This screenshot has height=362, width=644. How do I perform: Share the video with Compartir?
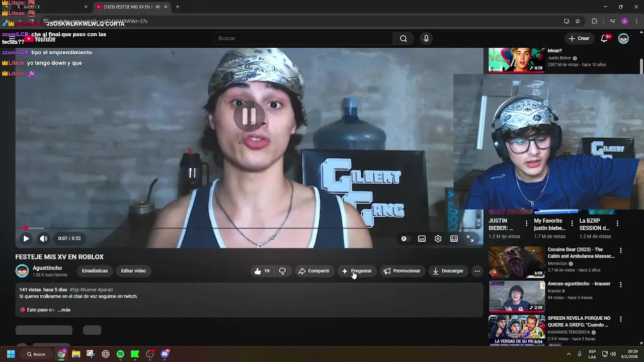tap(314, 271)
